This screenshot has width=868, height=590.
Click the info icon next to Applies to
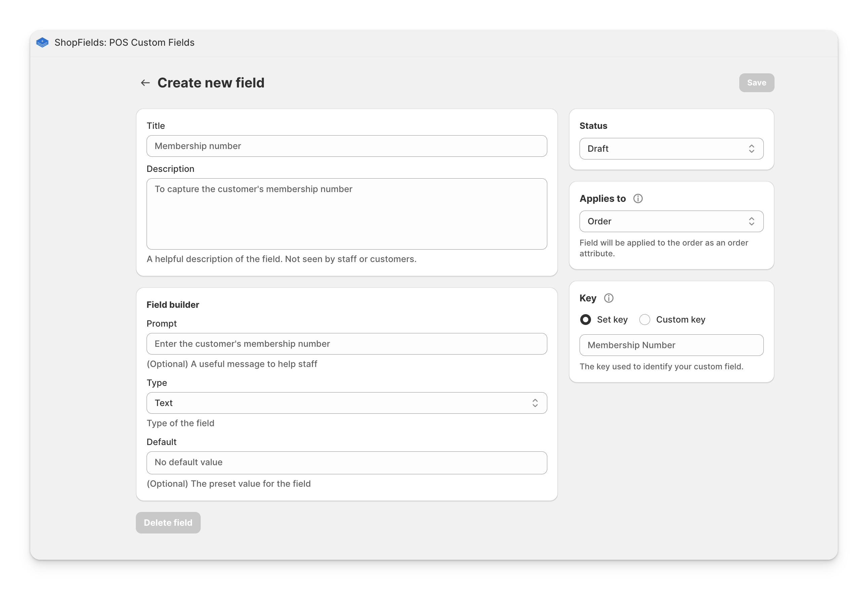[x=638, y=198]
